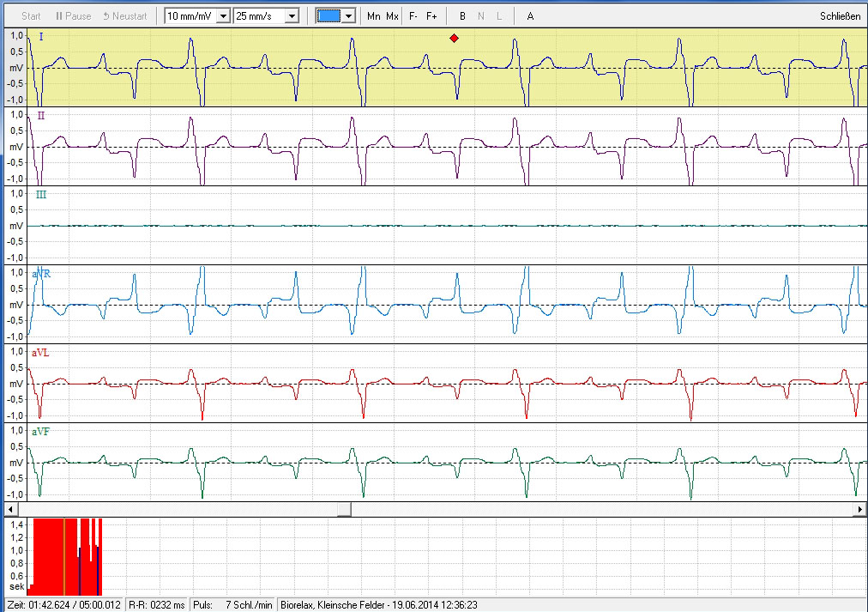Click the Puls 7 Schl./min status field

(x=232, y=605)
